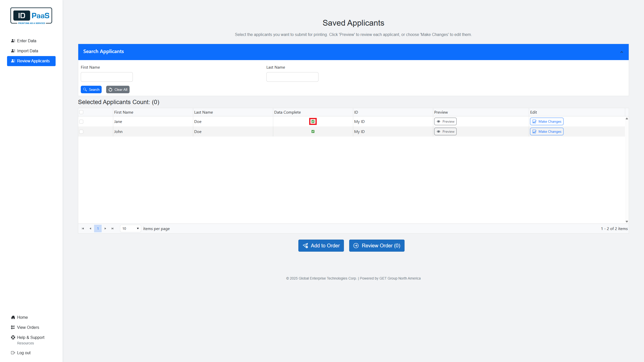Check the John Doe row checkbox
Viewport: 644px width, 362px height.
pyautogui.click(x=81, y=132)
